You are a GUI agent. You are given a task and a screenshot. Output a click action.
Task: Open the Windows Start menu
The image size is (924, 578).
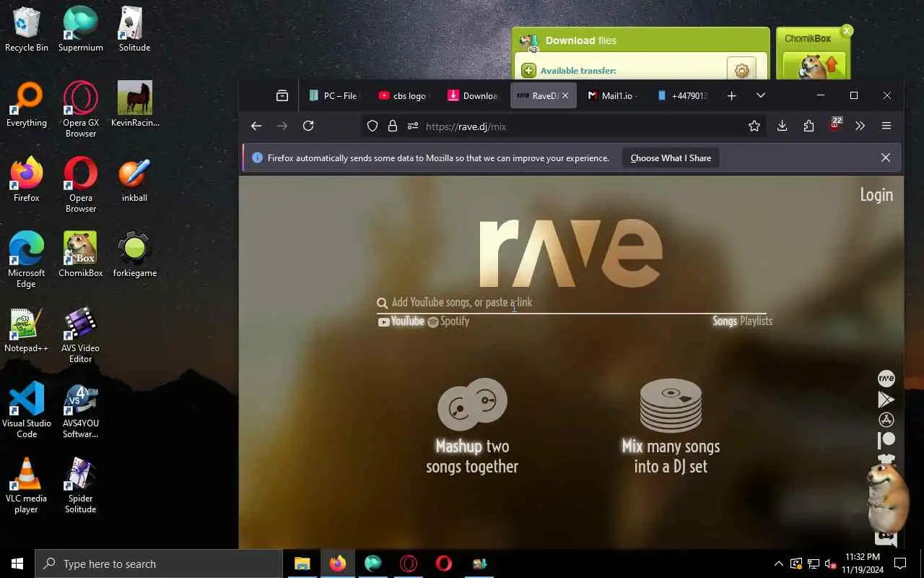pyautogui.click(x=17, y=564)
